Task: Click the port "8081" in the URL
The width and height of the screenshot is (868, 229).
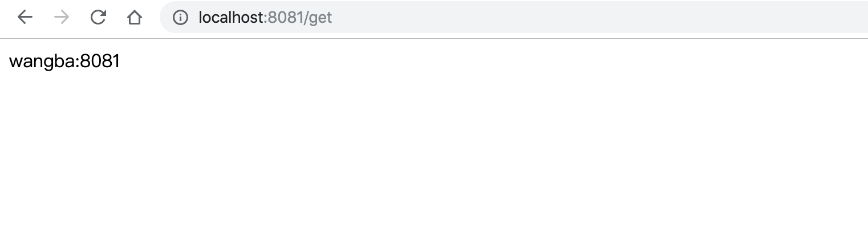Action: click(286, 18)
